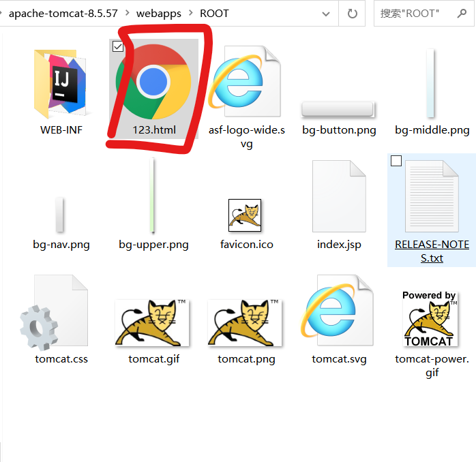
Task: Click the favicon.ico file name
Action: [x=246, y=244]
